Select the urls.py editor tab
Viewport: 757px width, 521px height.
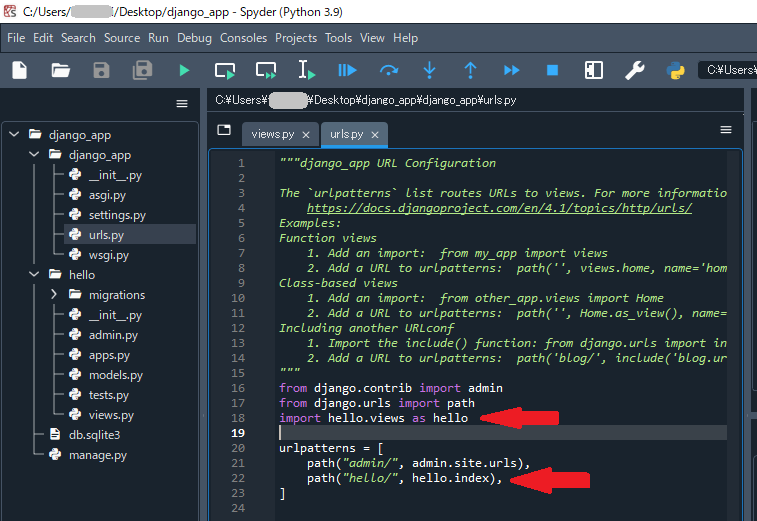coord(347,134)
